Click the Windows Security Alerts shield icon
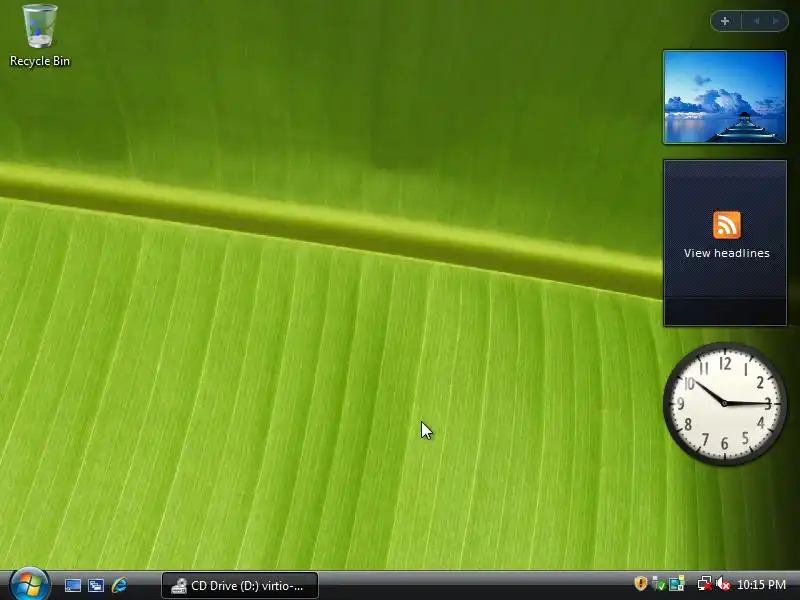The image size is (800, 600). tap(640, 584)
